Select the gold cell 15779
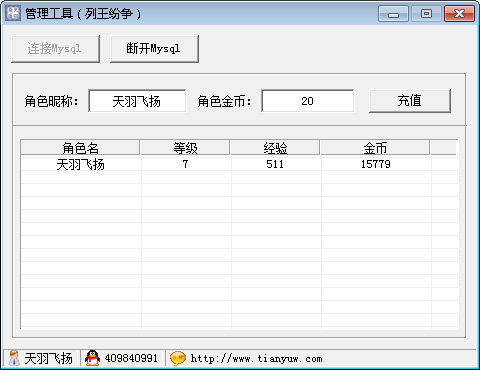Screen dimensions: 480x370 tap(376, 164)
